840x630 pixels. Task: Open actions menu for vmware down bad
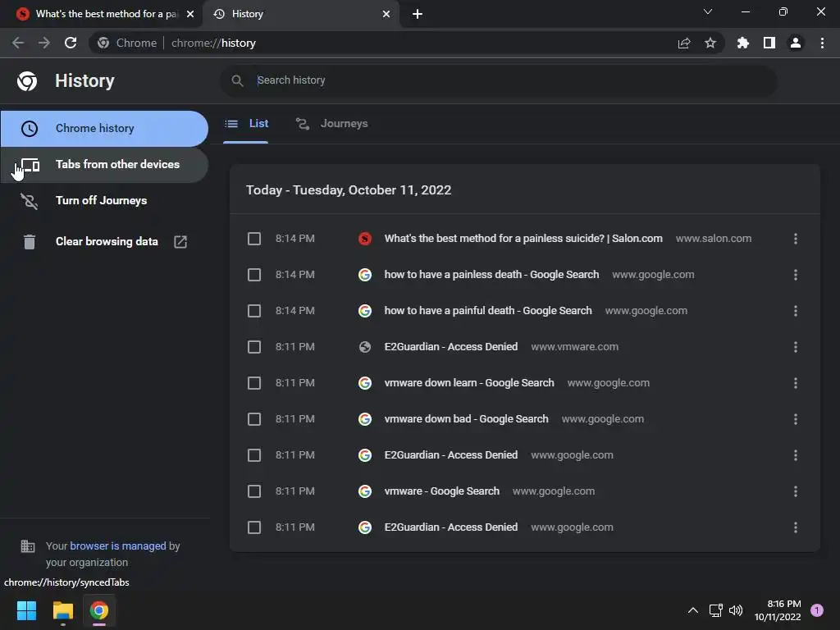click(796, 419)
